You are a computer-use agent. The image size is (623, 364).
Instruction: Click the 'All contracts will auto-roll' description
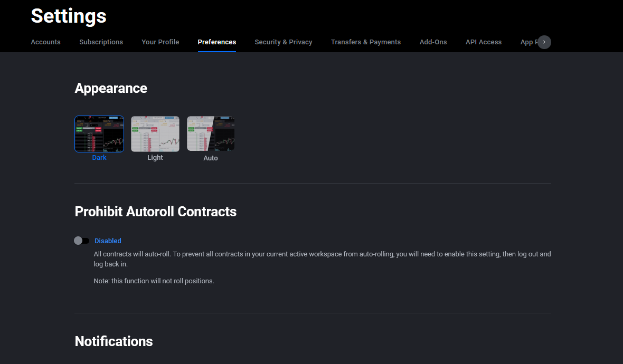coord(322,259)
